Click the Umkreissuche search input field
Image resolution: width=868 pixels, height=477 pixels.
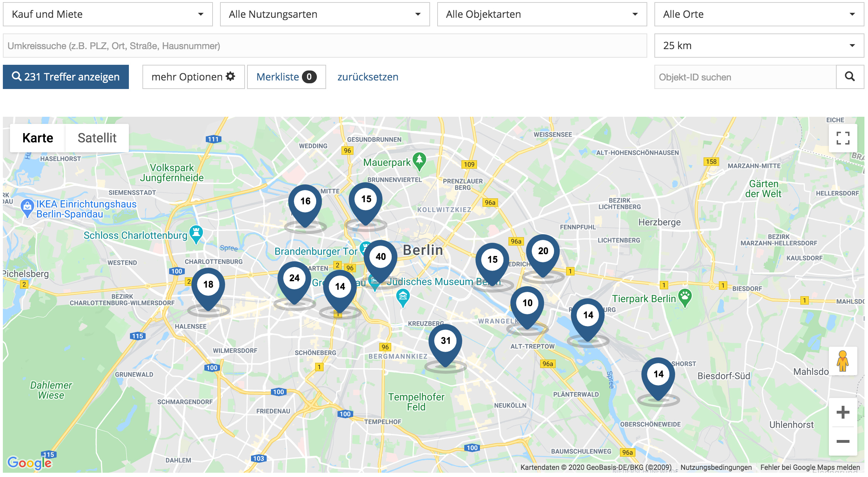(x=325, y=46)
